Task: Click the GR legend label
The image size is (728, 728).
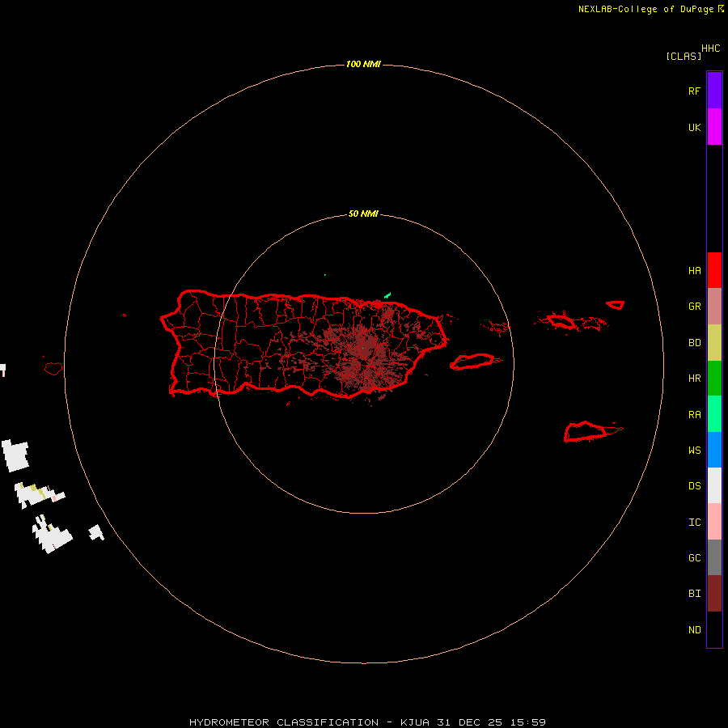Action: coord(694,307)
